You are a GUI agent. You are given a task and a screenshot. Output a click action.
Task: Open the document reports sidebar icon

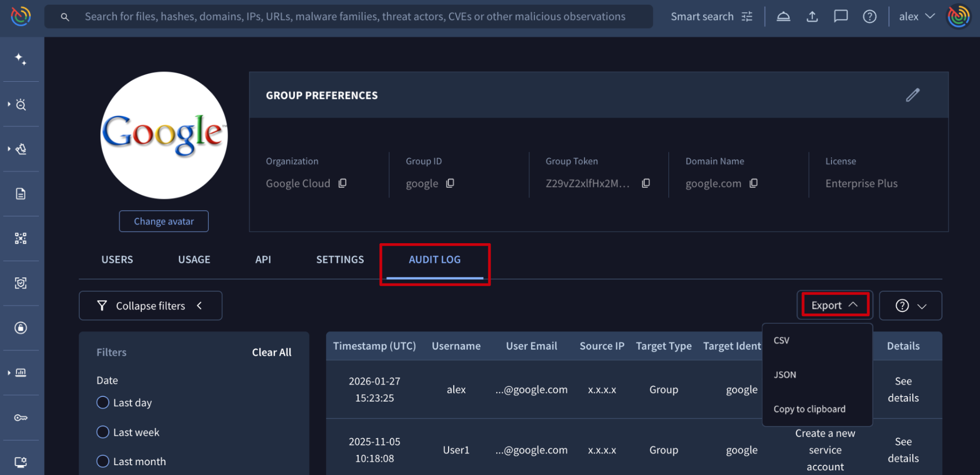click(21, 194)
